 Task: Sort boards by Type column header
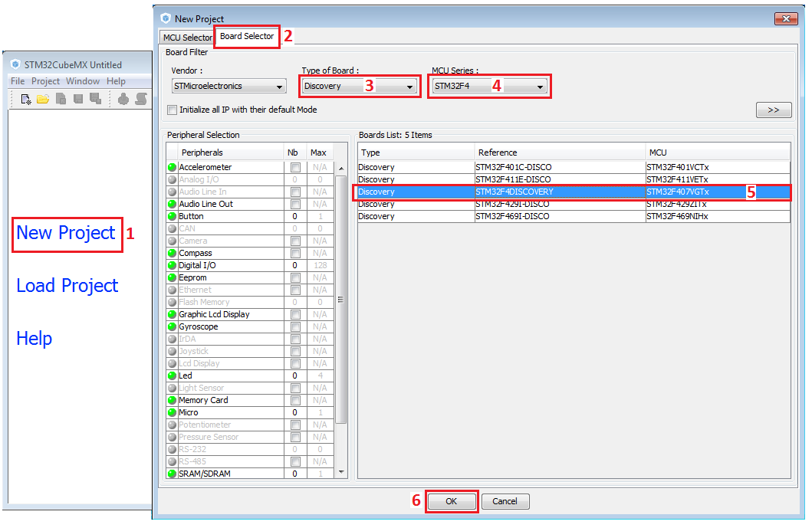pyautogui.click(x=416, y=152)
